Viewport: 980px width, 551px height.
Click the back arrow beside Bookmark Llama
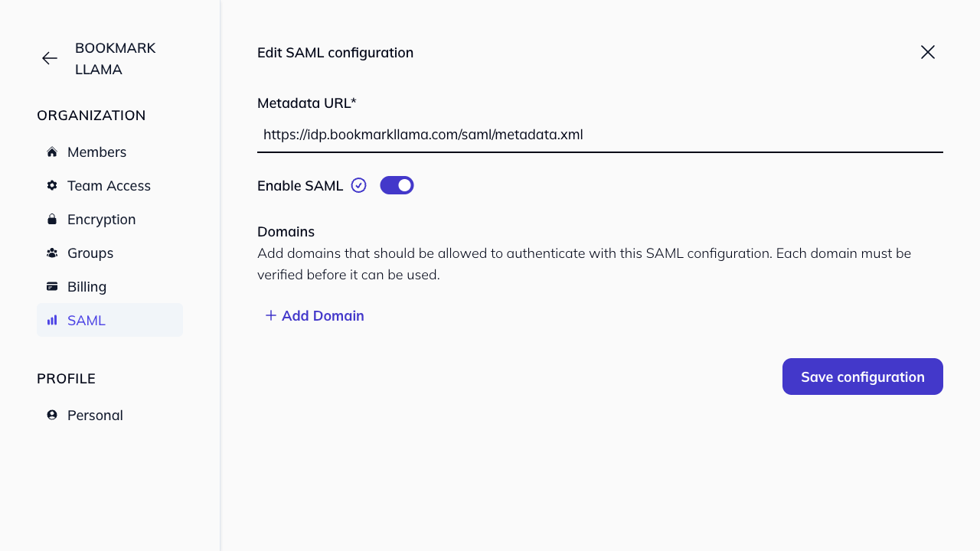click(x=49, y=58)
